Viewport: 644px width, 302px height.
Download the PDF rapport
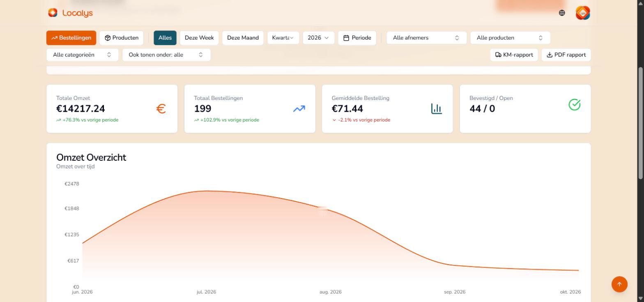[566, 55]
